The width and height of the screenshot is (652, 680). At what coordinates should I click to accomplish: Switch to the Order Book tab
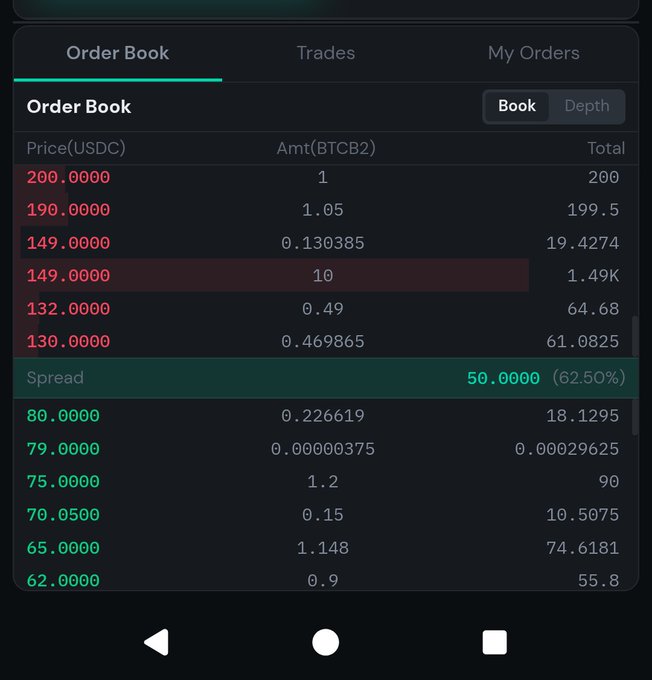pyautogui.click(x=118, y=53)
